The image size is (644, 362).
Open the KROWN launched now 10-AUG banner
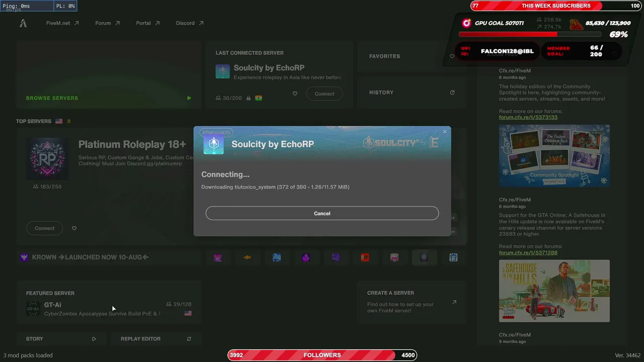click(91, 257)
